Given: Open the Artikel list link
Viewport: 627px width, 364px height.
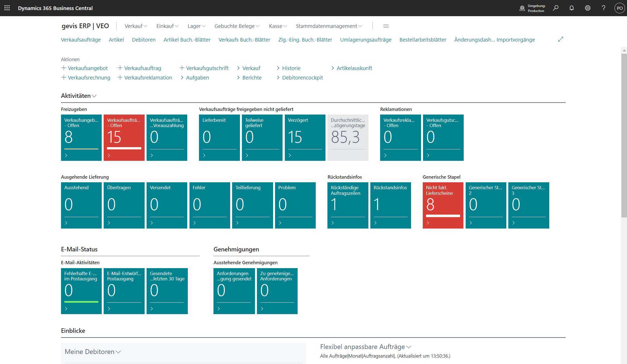Looking at the screenshot, I should point(116,40).
